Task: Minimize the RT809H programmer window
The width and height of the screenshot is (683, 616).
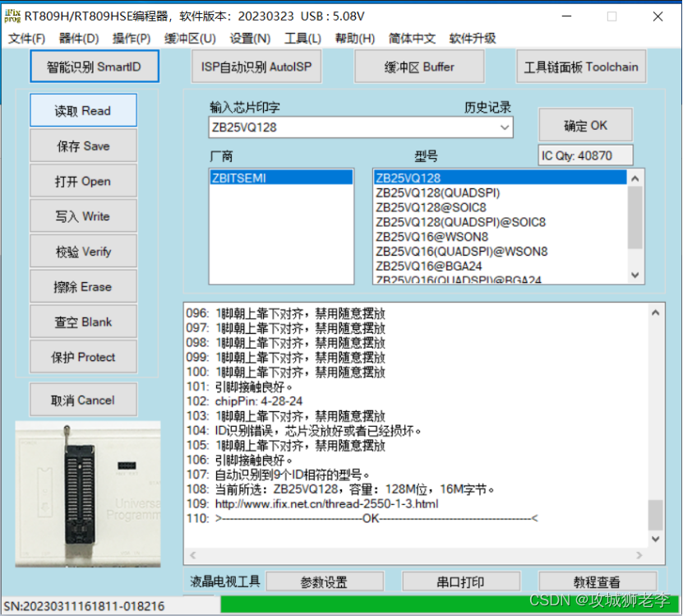Action: 566,16
